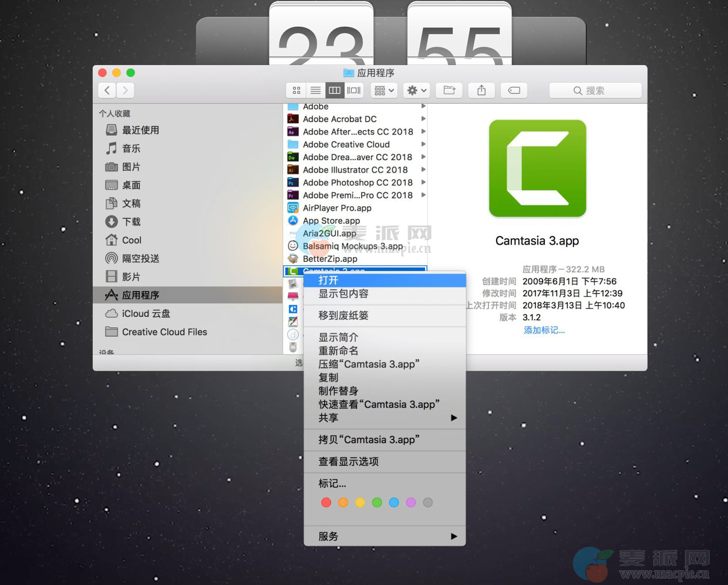Apply the blue tag color
Image resolution: width=728 pixels, height=585 pixels.
click(x=394, y=502)
